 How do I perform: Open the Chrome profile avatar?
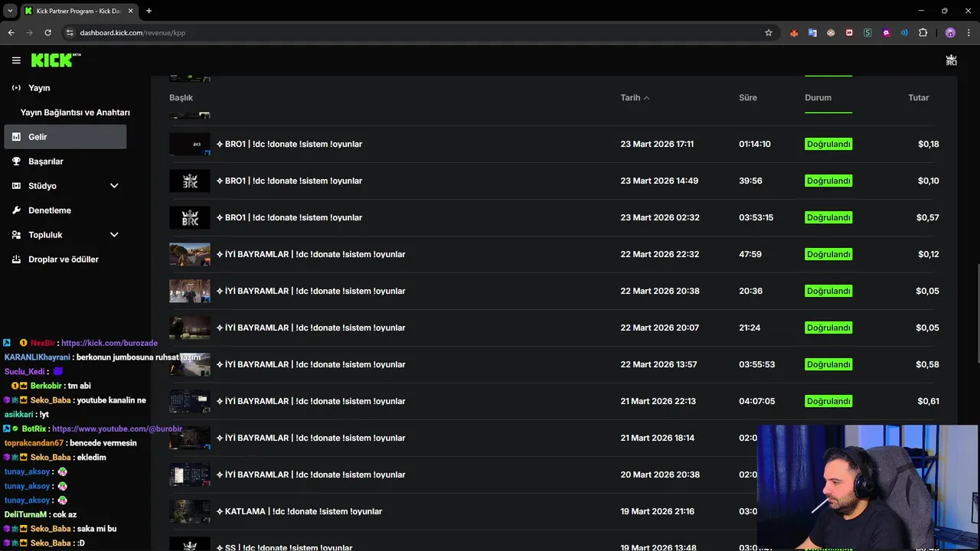(950, 33)
